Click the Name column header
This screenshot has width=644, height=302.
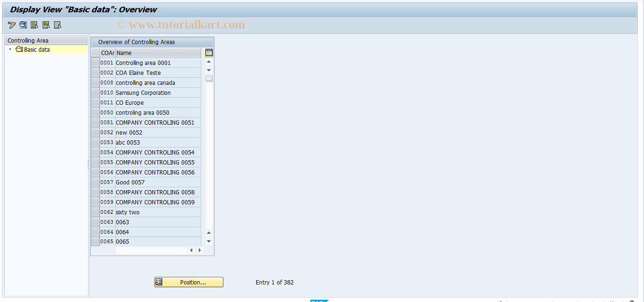coord(158,53)
